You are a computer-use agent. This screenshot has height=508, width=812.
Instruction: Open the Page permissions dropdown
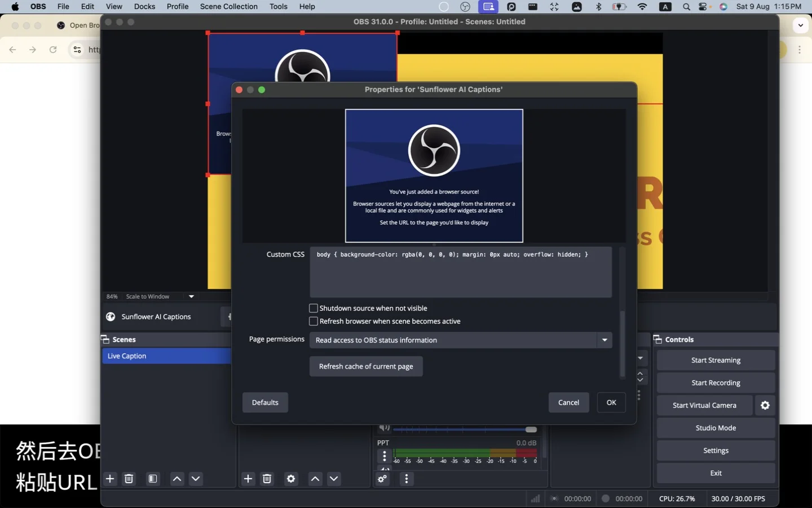pos(461,340)
